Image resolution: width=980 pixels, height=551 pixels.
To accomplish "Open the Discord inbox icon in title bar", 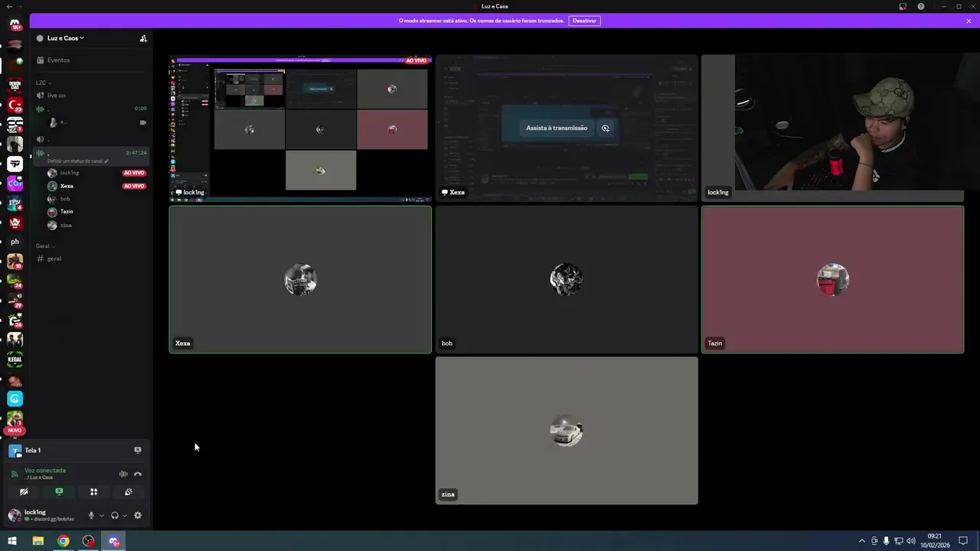I will 903,6.
